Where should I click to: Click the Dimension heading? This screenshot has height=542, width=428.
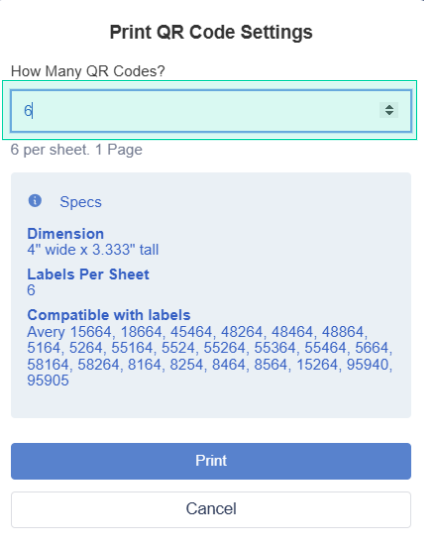[65, 234]
